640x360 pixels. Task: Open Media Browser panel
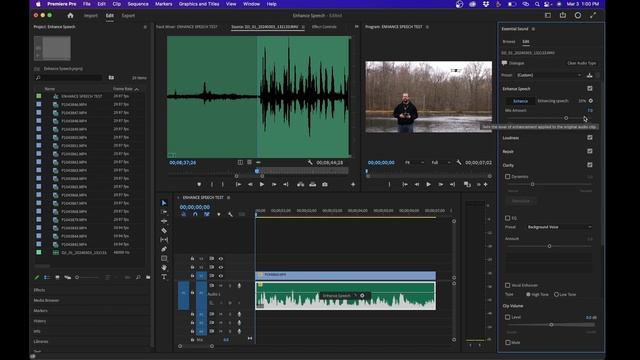tap(46, 300)
